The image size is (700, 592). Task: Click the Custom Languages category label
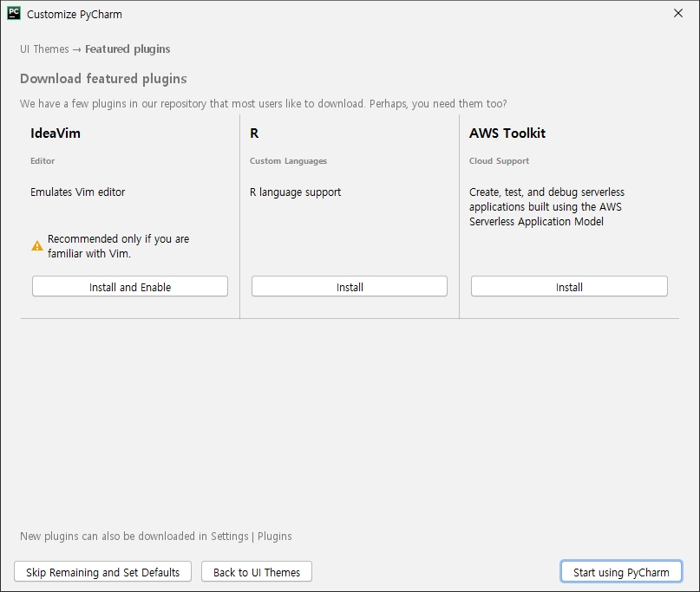[x=288, y=161]
